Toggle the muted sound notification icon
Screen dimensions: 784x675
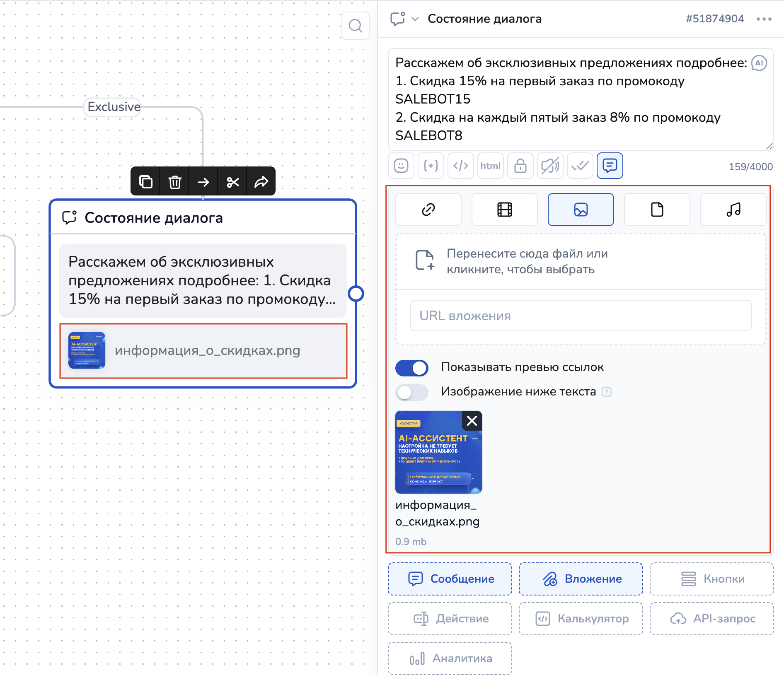(x=550, y=166)
